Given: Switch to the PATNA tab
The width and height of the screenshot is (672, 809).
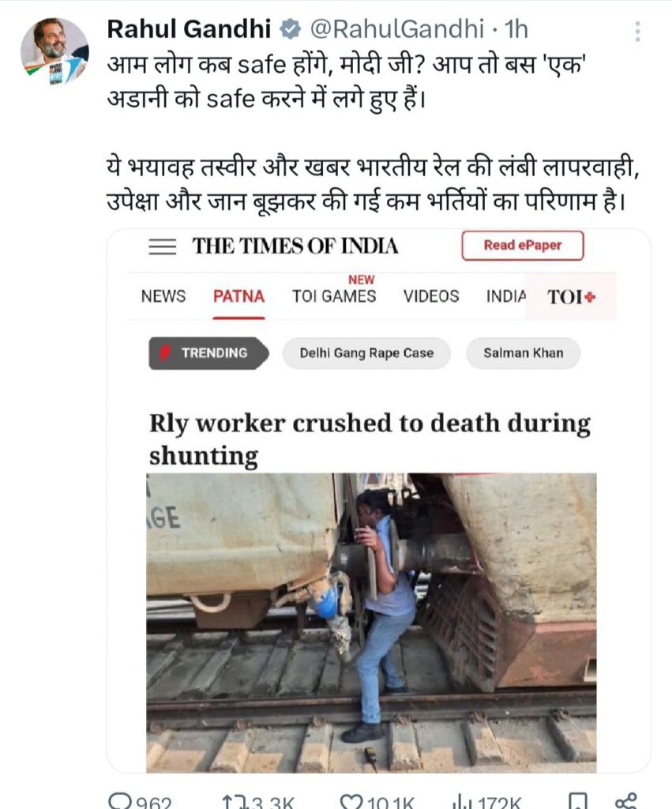Looking at the screenshot, I should 238,297.
